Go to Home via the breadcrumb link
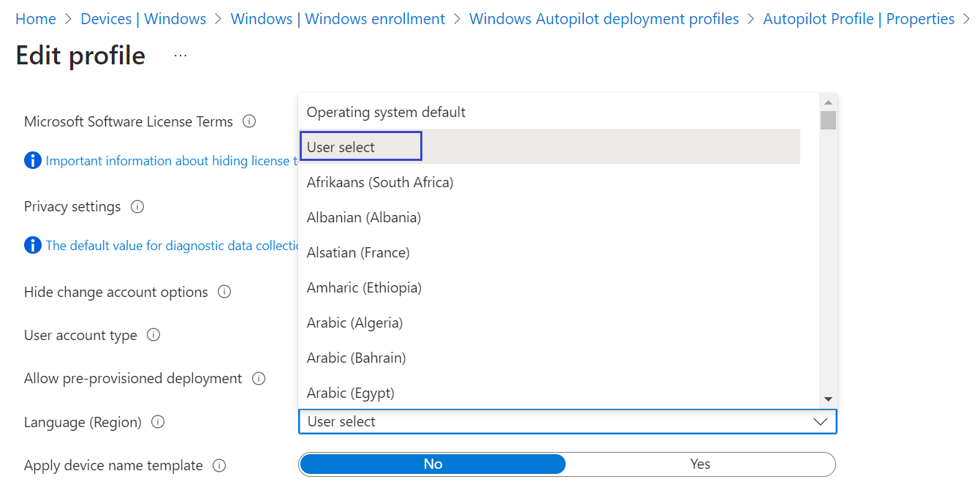 pyautogui.click(x=35, y=18)
